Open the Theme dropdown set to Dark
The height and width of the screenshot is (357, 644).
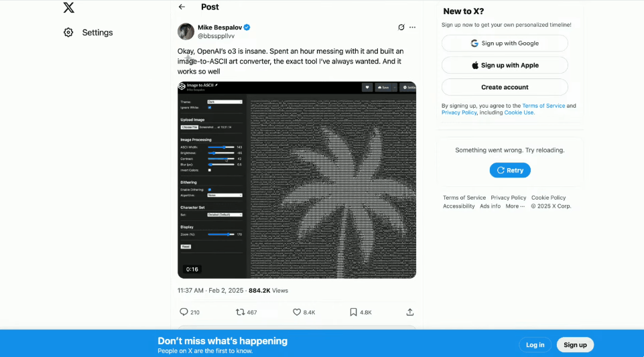[x=224, y=102]
